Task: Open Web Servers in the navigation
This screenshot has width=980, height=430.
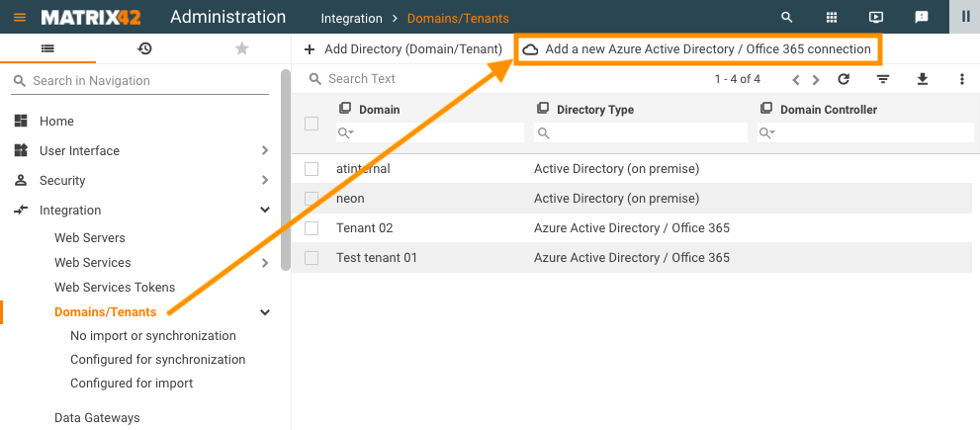Action: (89, 237)
